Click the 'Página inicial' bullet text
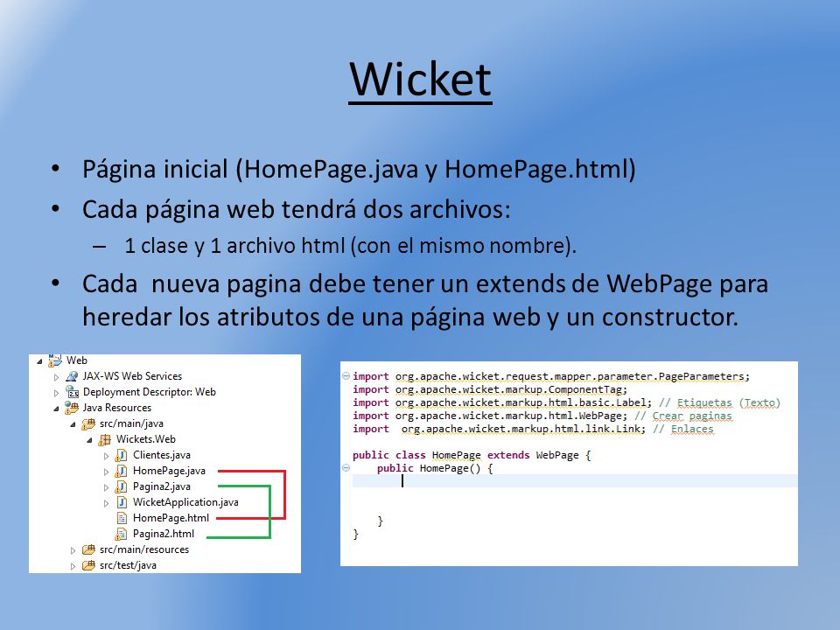Viewport: 840px width, 630px height. (x=359, y=169)
